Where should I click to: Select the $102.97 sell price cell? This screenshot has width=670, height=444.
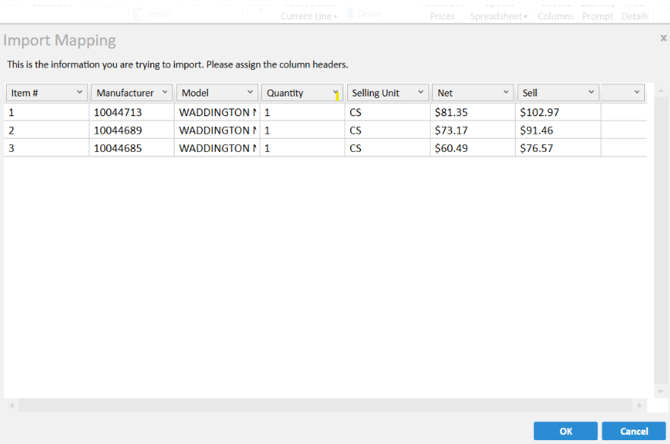558,112
